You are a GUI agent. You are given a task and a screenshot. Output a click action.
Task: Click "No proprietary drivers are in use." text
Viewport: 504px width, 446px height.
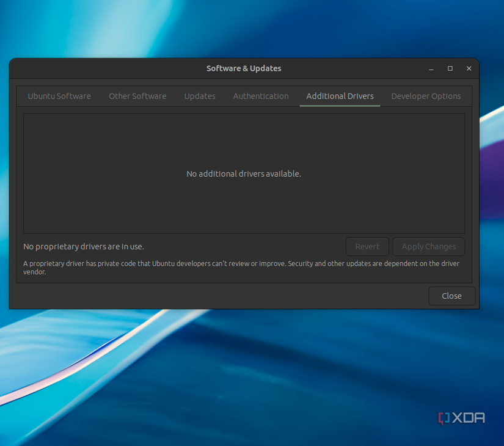84,247
